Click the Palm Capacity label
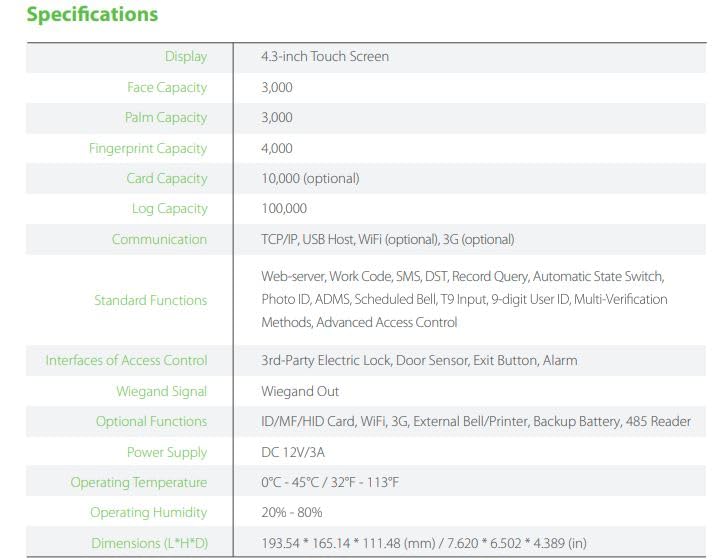Image resolution: width=726 pixels, height=560 pixels. coord(166,118)
